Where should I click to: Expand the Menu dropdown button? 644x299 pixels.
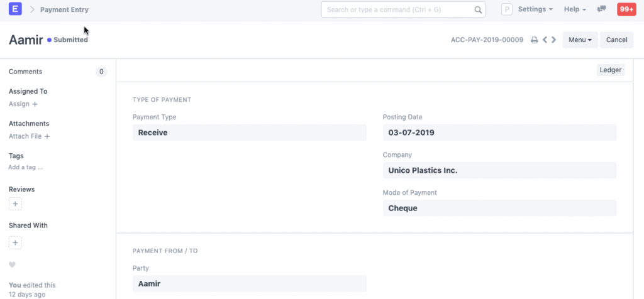580,40
